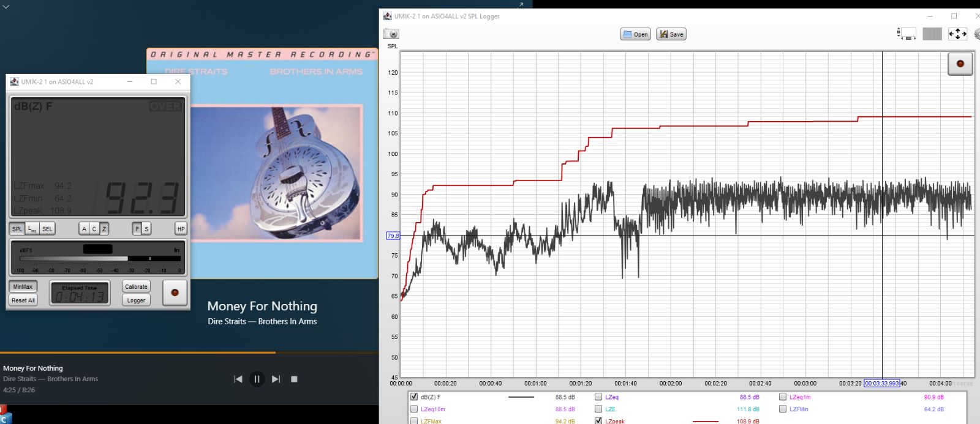Pause playback of Money For Nothing

point(257,379)
